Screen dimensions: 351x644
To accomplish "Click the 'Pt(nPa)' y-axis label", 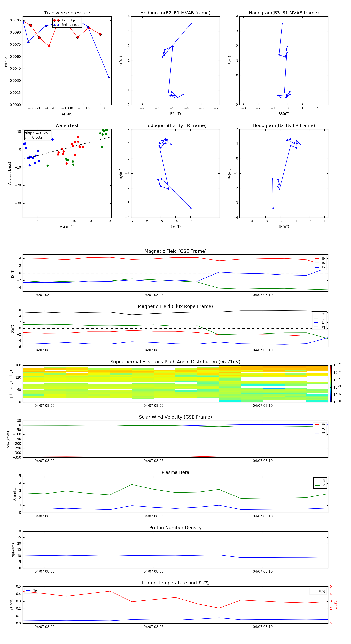I will point(6,61).
